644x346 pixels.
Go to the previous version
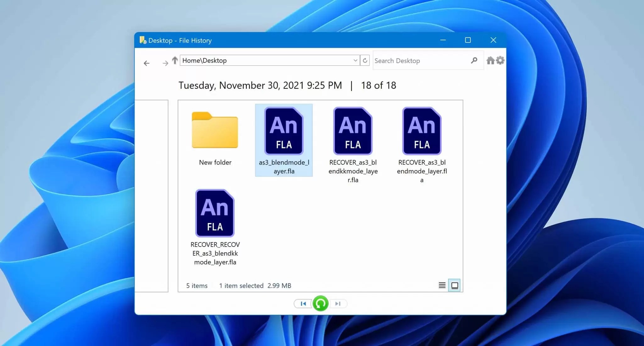tap(303, 304)
